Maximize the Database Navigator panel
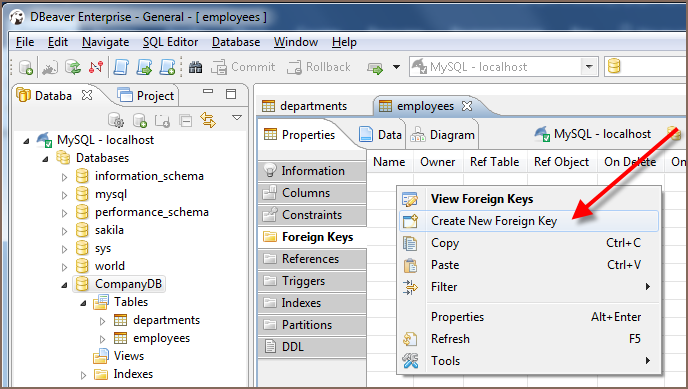This screenshot has height=389, width=688. coord(231,94)
